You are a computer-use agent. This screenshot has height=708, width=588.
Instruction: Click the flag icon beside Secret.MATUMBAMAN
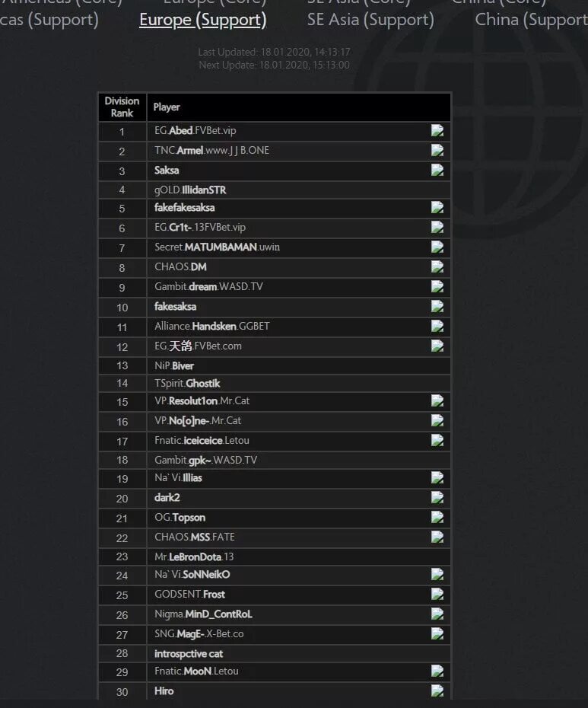click(437, 247)
